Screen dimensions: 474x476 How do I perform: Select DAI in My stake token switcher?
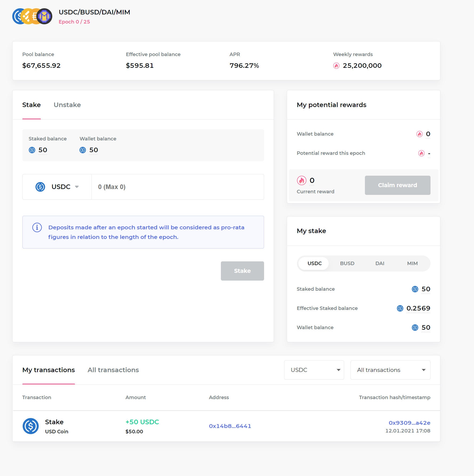point(380,263)
